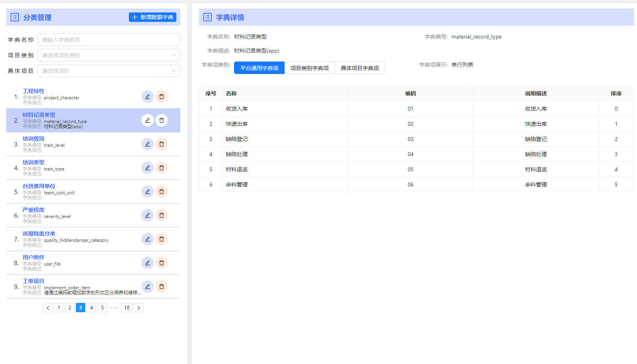Viewport: 637px width, 364px height.
Task: Edit the 工单项目 dictionary entry
Action: pyautogui.click(x=148, y=287)
